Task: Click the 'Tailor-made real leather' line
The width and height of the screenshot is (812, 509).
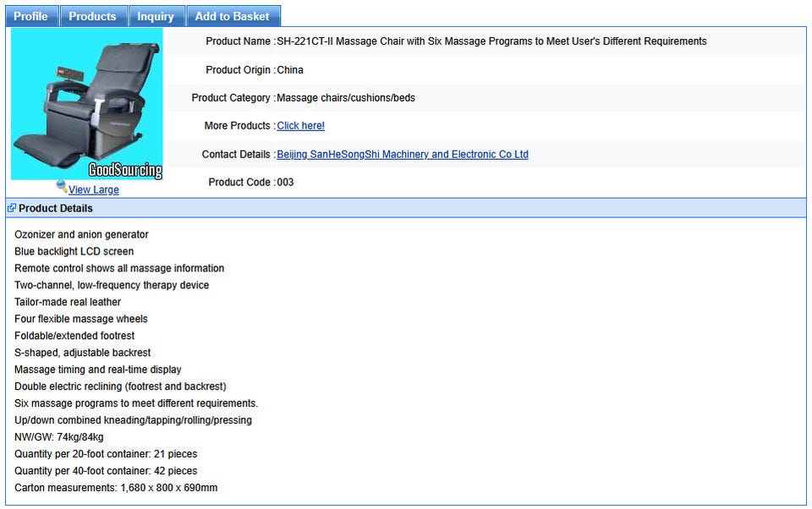Action: click(x=68, y=302)
